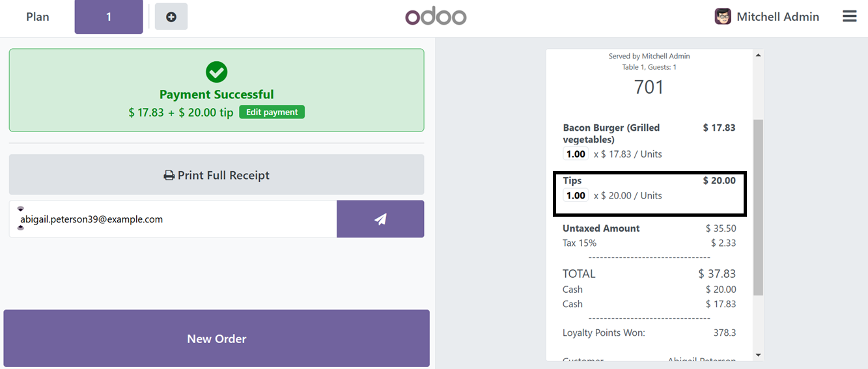The image size is (868, 369).
Task: Click the green payment success checkmark
Action: [216, 72]
